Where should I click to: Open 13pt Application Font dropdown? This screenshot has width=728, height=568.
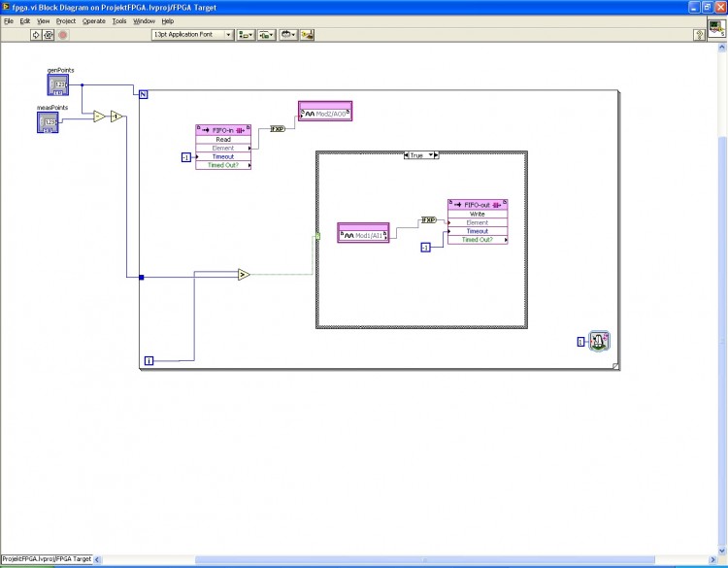point(192,35)
